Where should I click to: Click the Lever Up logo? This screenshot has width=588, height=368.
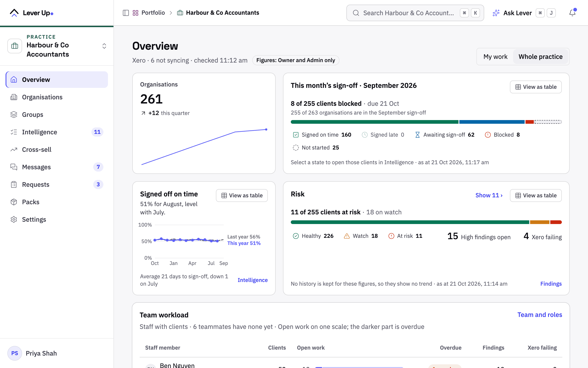tap(31, 13)
